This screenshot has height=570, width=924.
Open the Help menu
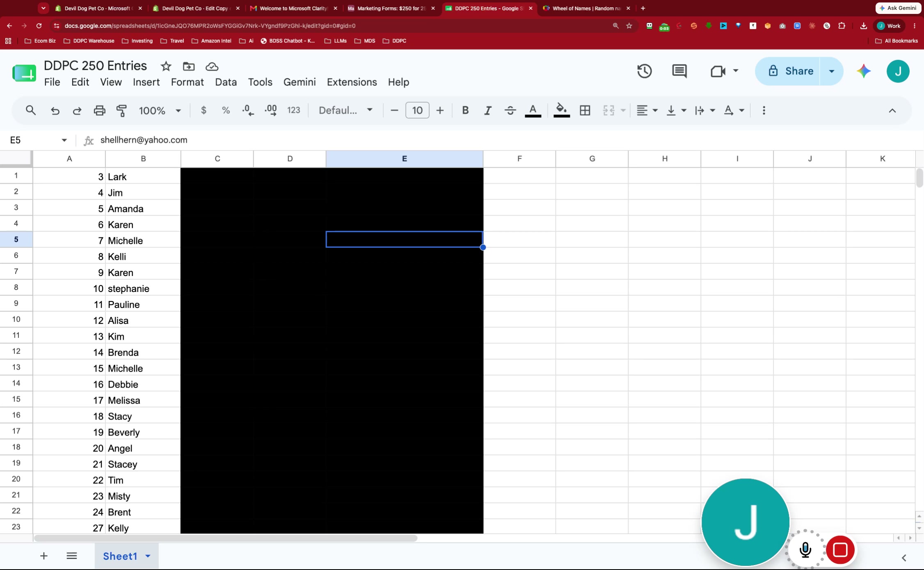398,82
